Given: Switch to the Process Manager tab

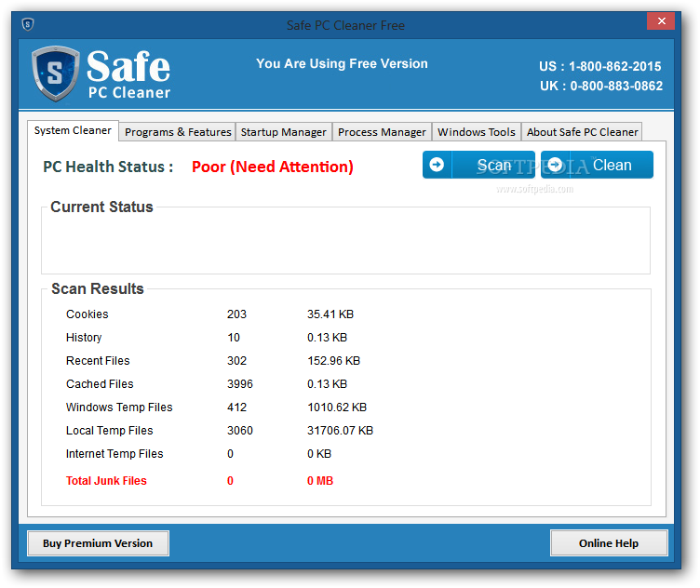Looking at the screenshot, I should coord(382,132).
